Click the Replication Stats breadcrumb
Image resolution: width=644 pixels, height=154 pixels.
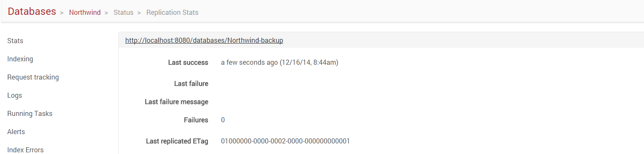click(172, 12)
